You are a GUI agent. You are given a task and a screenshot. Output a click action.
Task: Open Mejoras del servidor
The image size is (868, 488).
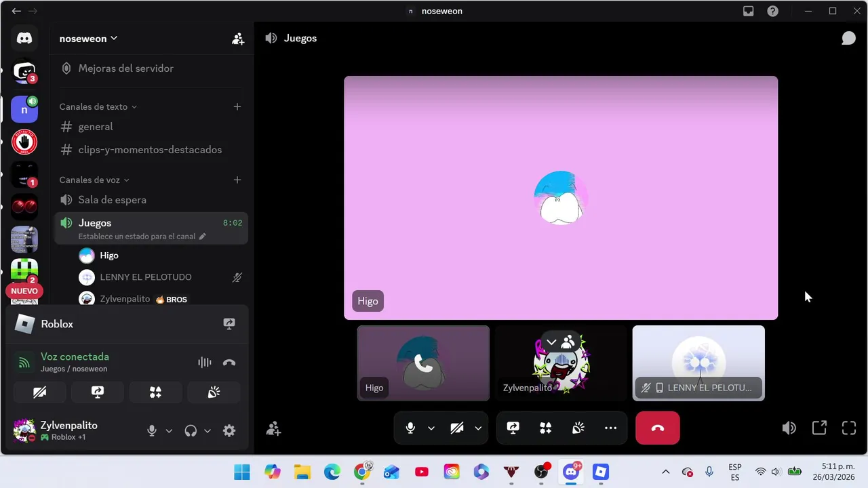coord(151,68)
